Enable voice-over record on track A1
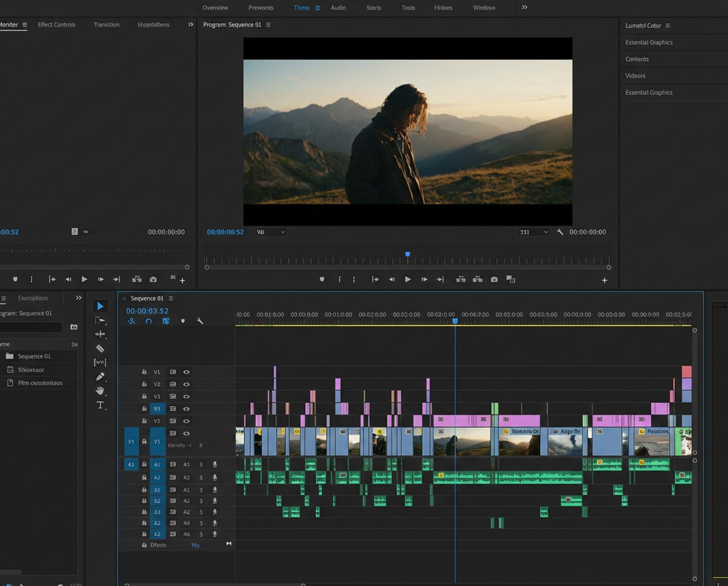Image resolution: width=728 pixels, height=586 pixels. [x=215, y=465]
